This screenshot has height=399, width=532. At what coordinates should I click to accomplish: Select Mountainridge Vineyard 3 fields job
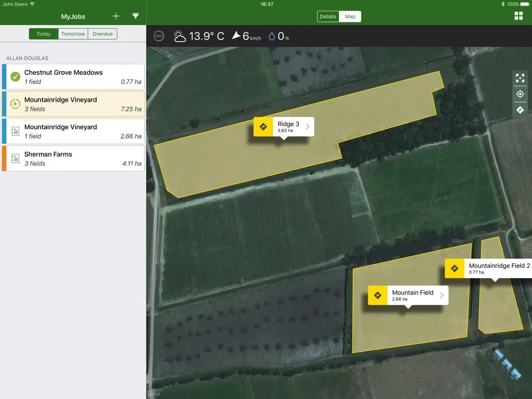tap(73, 104)
